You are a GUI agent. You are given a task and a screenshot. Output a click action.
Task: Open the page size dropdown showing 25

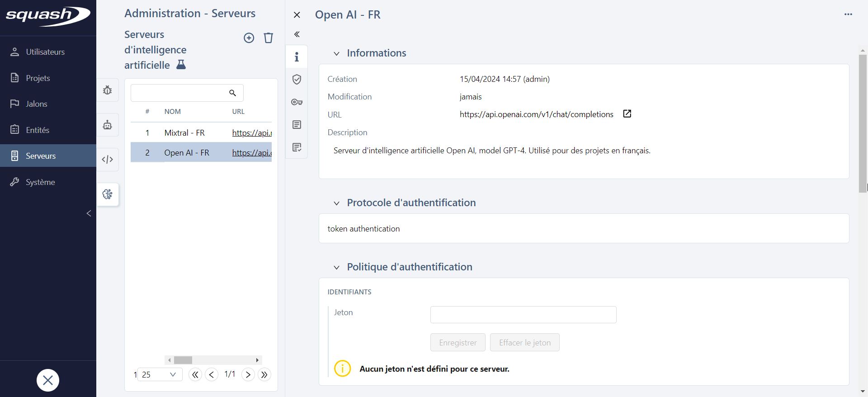pyautogui.click(x=159, y=374)
